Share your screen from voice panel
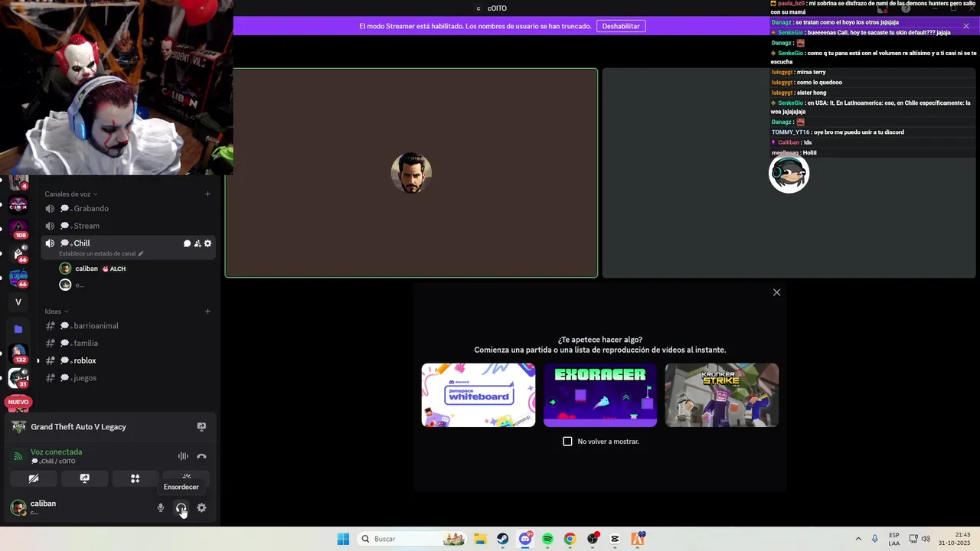 (84, 478)
